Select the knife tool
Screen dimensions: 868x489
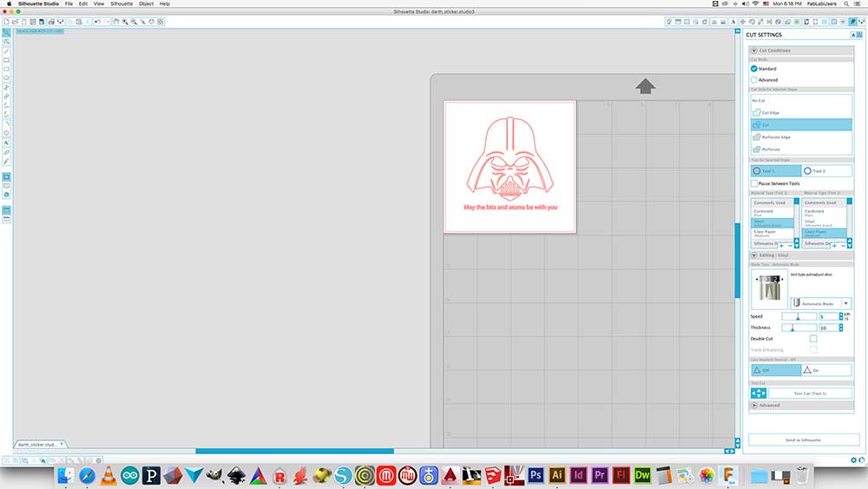(x=6, y=162)
